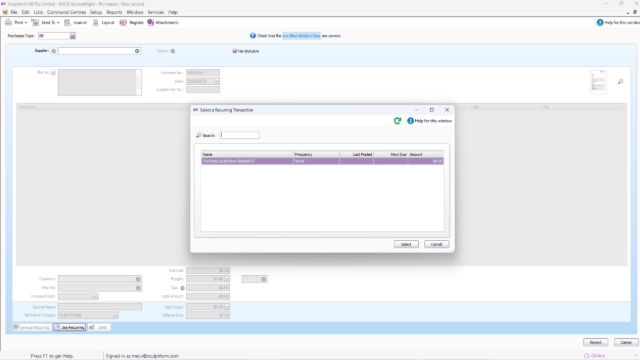640x360 pixels.
Task: Click the Supplier field lookup arrow
Action: (137, 51)
